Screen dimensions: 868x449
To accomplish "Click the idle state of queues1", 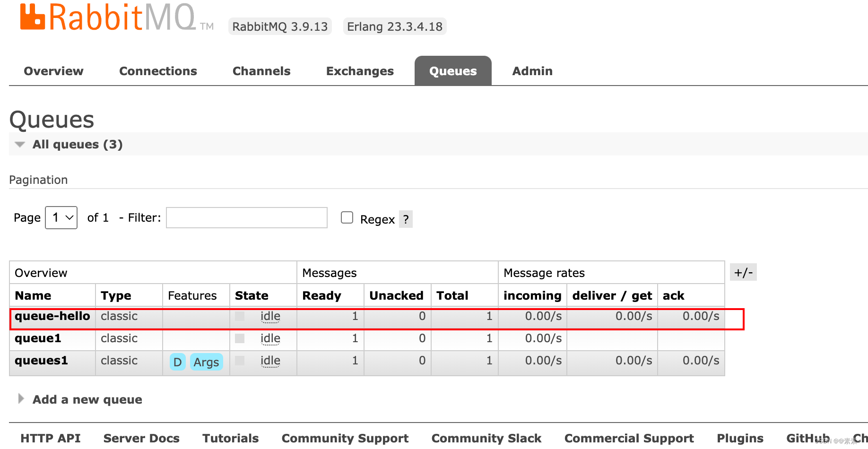I will tap(270, 361).
